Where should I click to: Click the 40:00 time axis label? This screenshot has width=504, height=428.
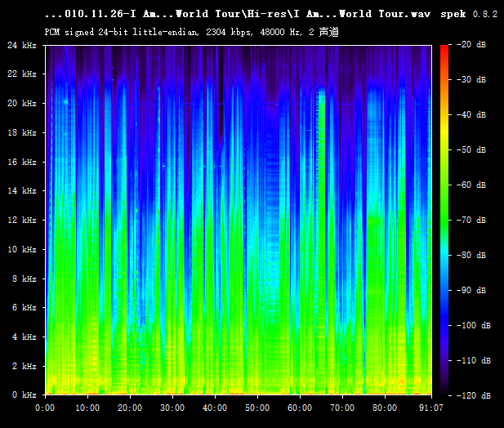(x=215, y=408)
